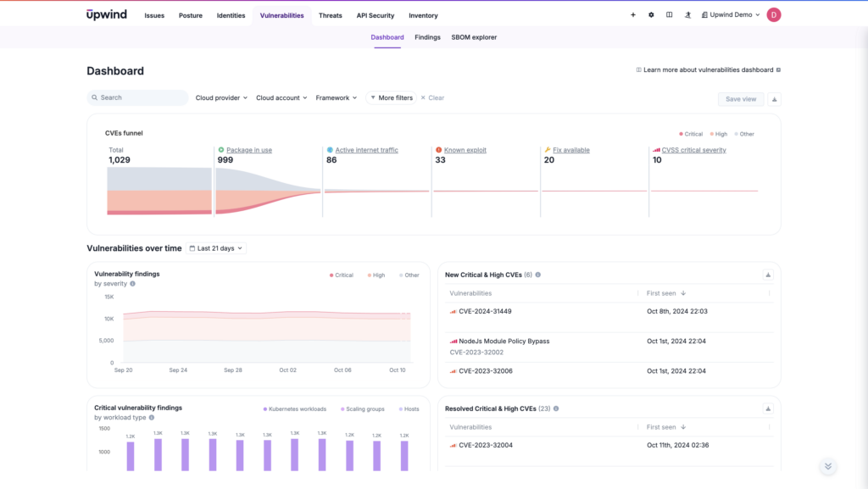Open the split-view panel icon in top bar

tap(669, 14)
